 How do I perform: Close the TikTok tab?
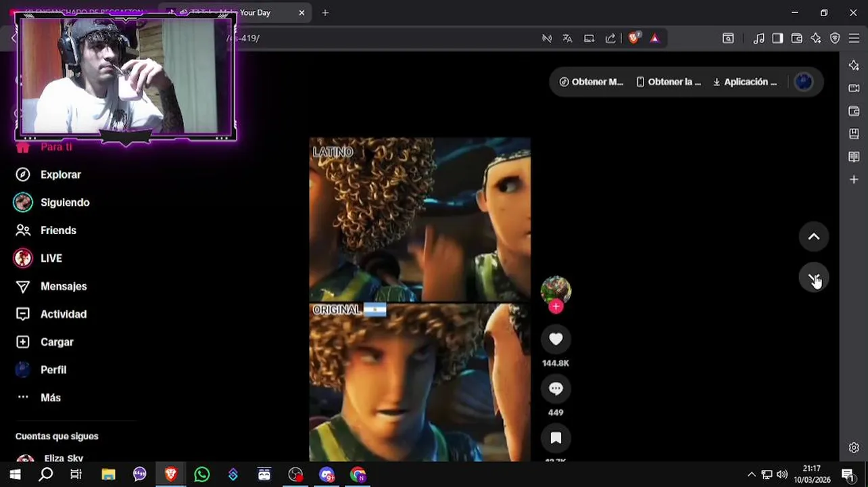(302, 13)
